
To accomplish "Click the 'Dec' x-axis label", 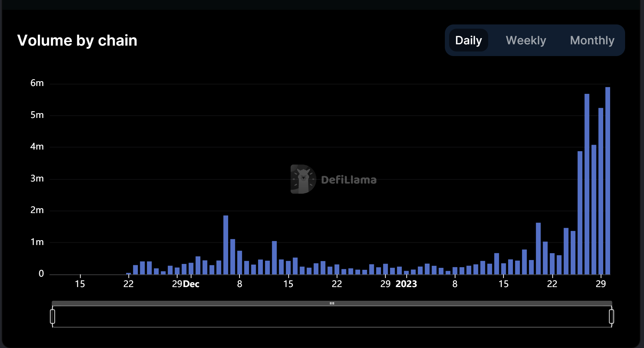I will coord(191,284).
